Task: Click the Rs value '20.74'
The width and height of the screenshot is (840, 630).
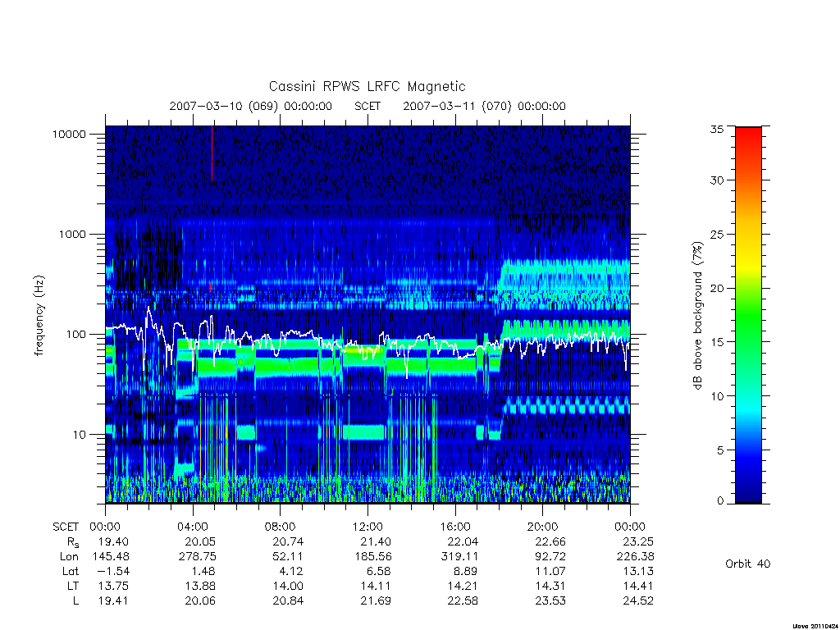Action: pos(288,541)
